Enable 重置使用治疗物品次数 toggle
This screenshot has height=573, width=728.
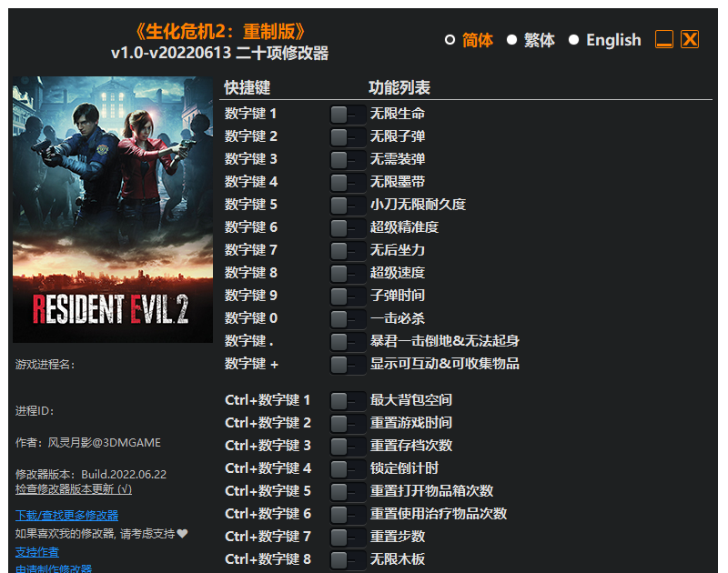point(348,514)
